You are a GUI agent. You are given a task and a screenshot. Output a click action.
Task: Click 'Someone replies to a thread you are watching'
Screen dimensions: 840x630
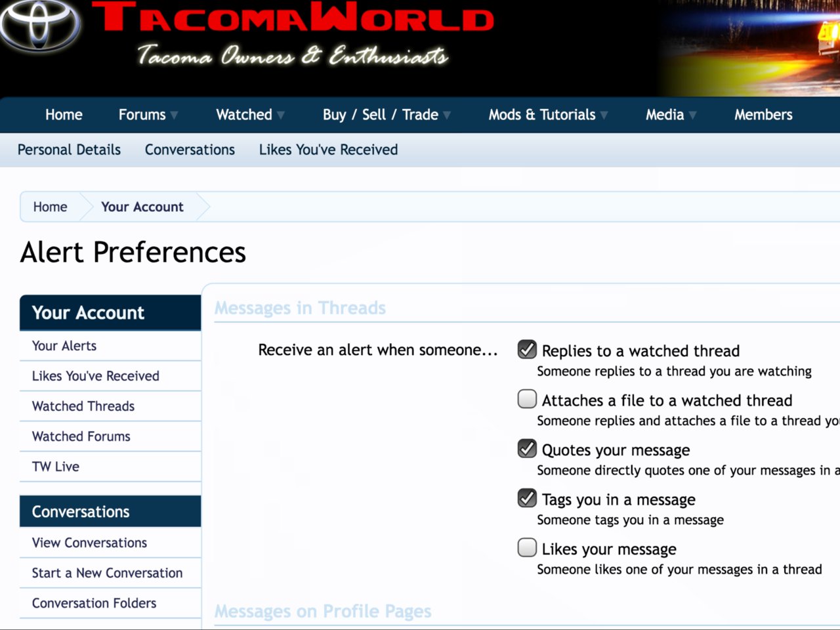674,371
